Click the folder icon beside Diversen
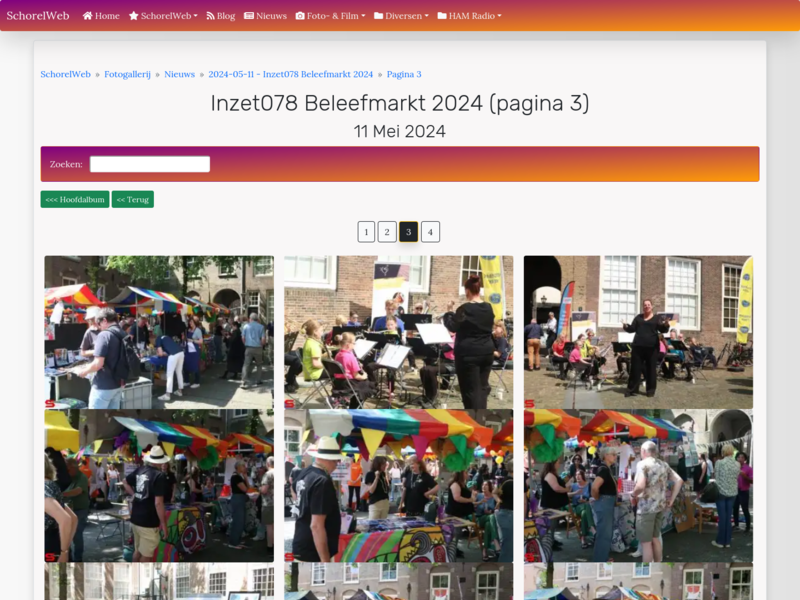The height and width of the screenshot is (600, 800). 379,16
